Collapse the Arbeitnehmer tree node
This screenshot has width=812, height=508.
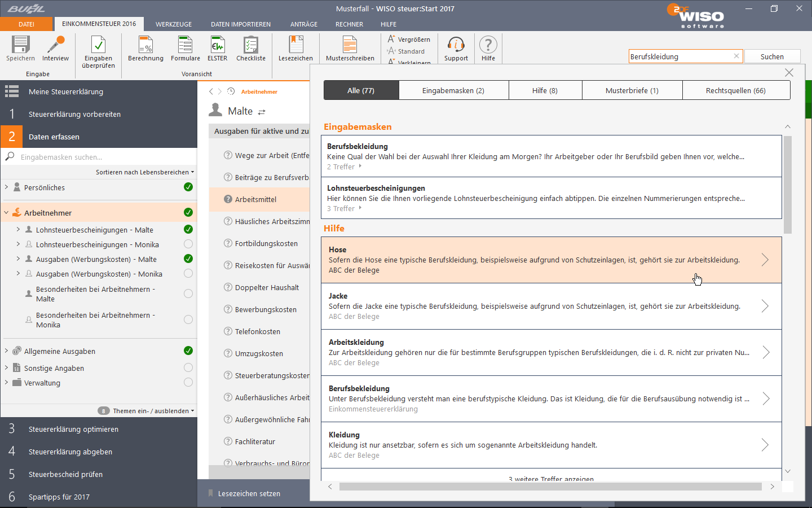click(x=6, y=213)
